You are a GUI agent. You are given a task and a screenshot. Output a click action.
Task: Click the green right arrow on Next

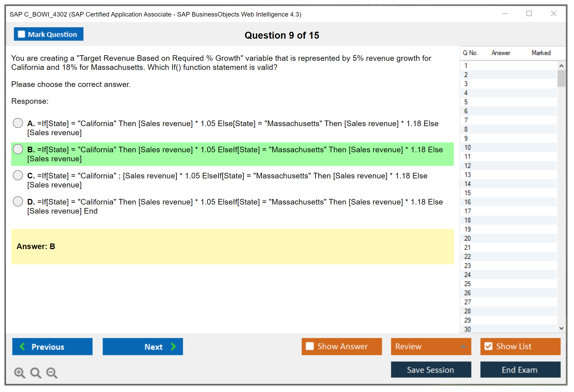pyautogui.click(x=173, y=346)
